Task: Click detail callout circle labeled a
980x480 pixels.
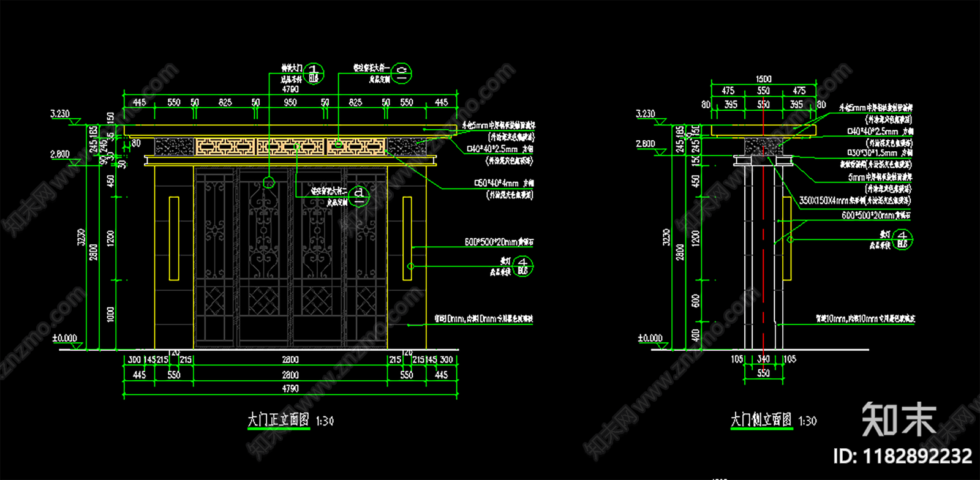Action: pos(360,196)
